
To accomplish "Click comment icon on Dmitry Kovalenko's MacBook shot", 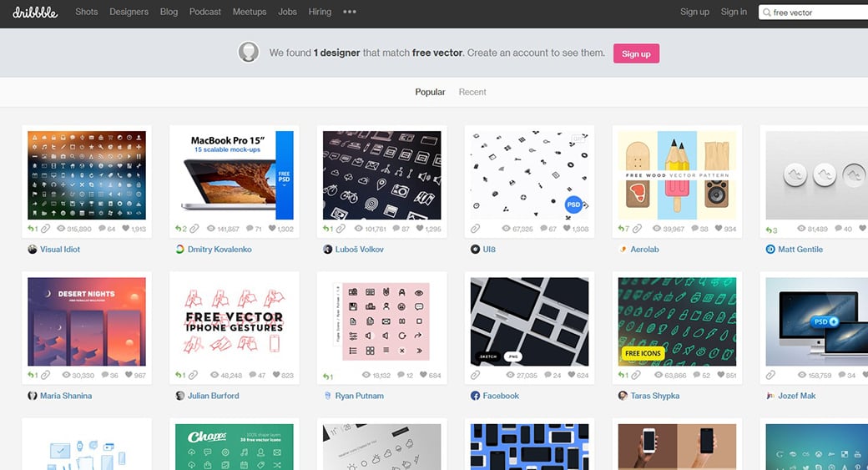I will coord(248,229).
